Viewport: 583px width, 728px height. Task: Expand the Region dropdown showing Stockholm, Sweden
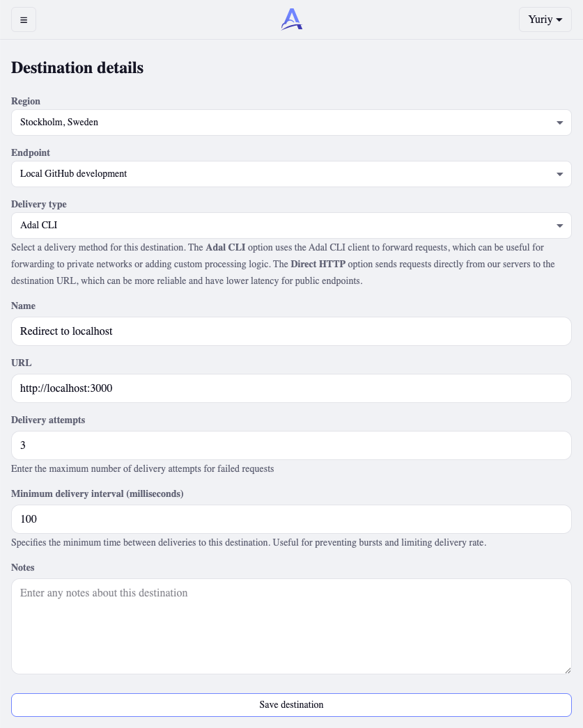pos(291,122)
